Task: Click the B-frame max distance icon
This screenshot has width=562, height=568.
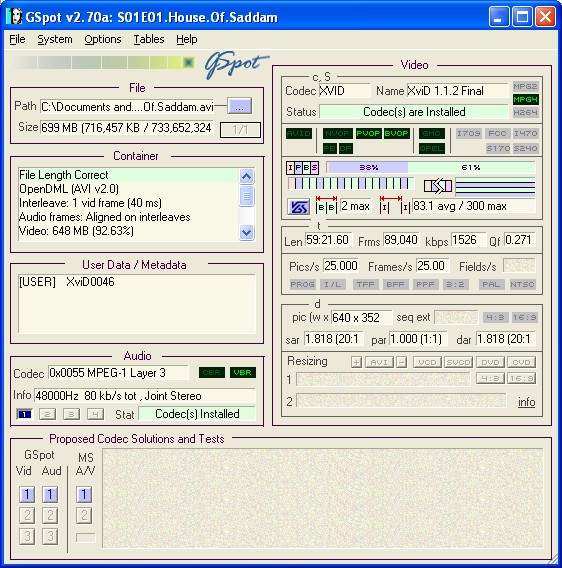Action: click(326, 205)
